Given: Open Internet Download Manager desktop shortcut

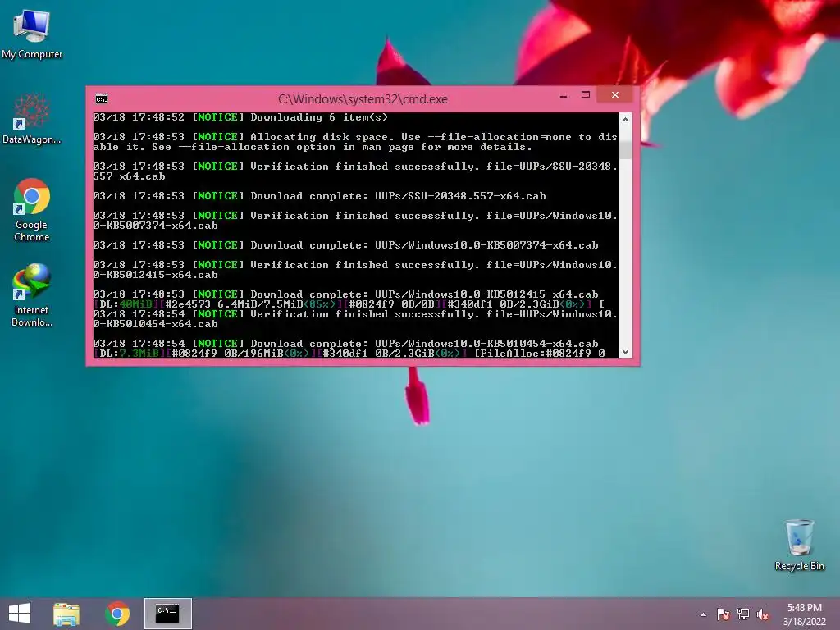Looking at the screenshot, I should click(x=32, y=295).
